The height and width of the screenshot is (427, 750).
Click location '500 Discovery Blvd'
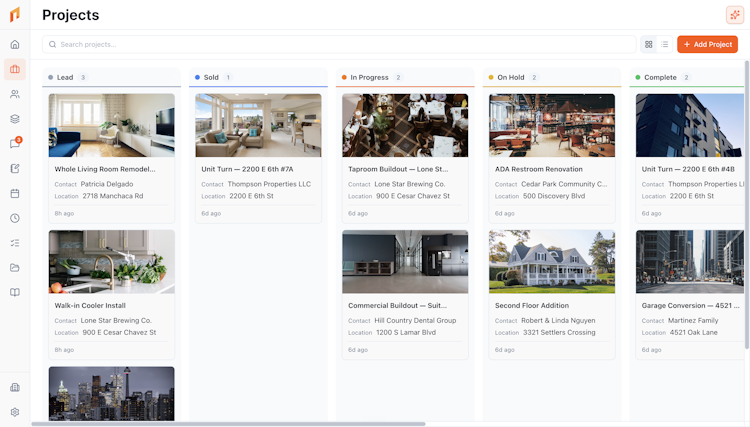tap(554, 196)
